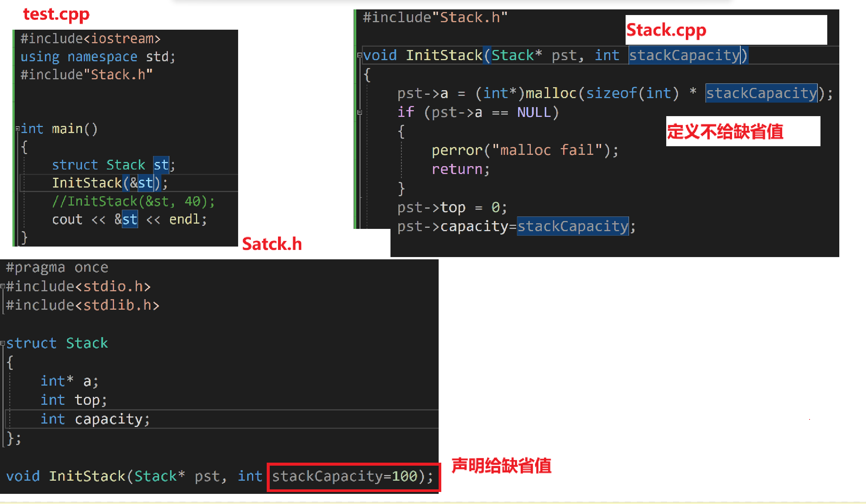Click the red Stack.cpp label
The image size is (866, 504).
click(x=666, y=30)
